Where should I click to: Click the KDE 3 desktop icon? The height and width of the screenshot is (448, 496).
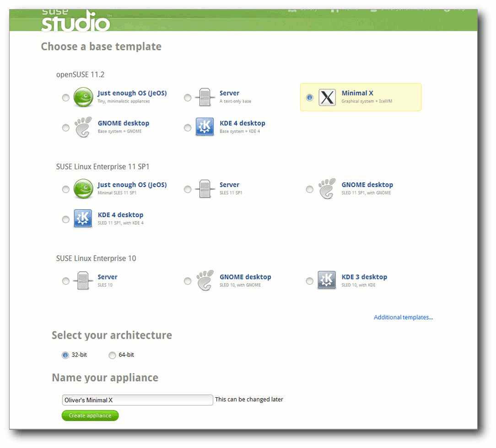(327, 280)
